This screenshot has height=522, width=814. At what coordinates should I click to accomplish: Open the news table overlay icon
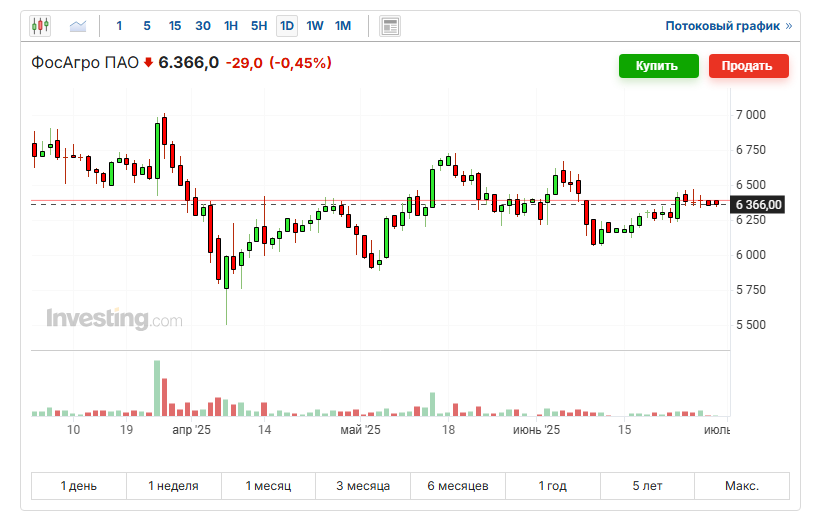coord(390,26)
